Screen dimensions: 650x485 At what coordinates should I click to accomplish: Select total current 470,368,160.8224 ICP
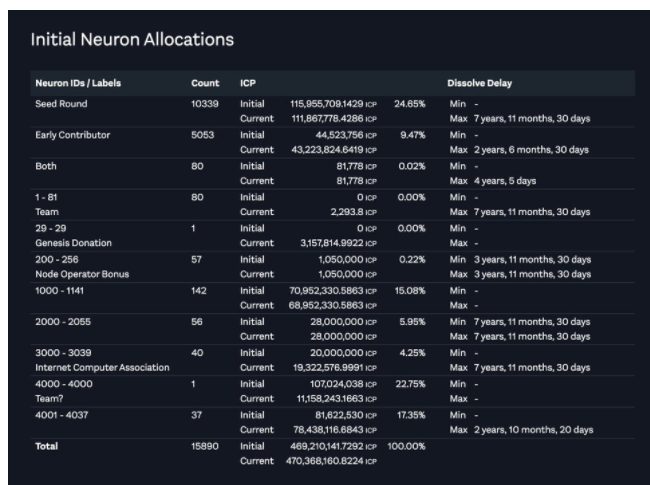click(331, 461)
